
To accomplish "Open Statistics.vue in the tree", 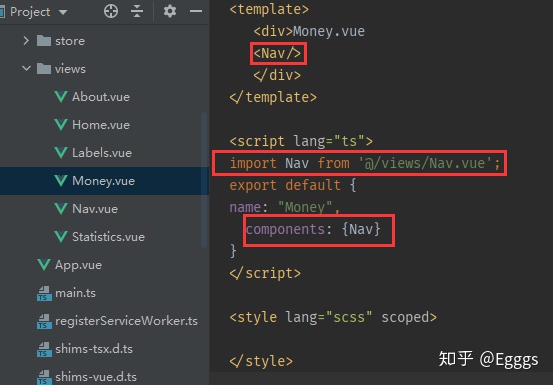I will tap(108, 237).
